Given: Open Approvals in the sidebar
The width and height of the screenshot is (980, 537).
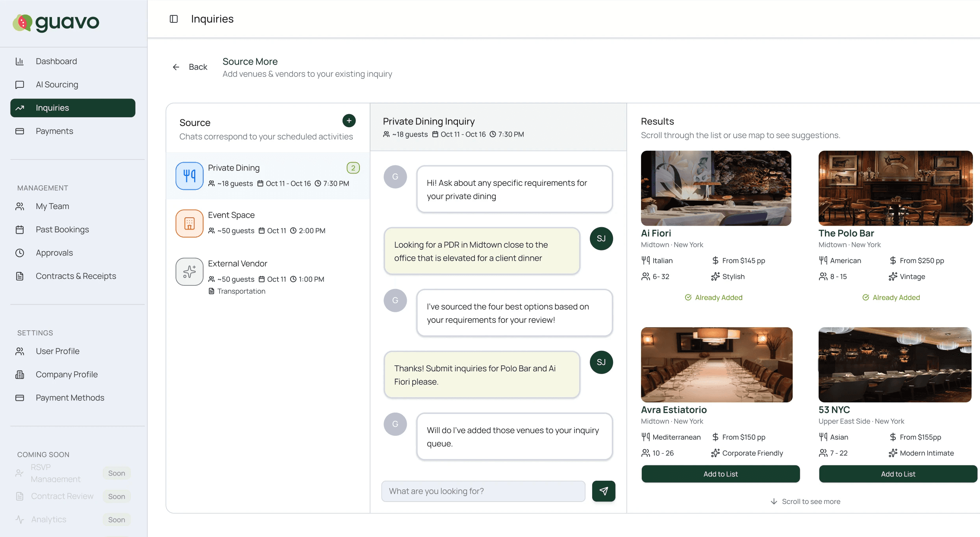Looking at the screenshot, I should click(73, 253).
